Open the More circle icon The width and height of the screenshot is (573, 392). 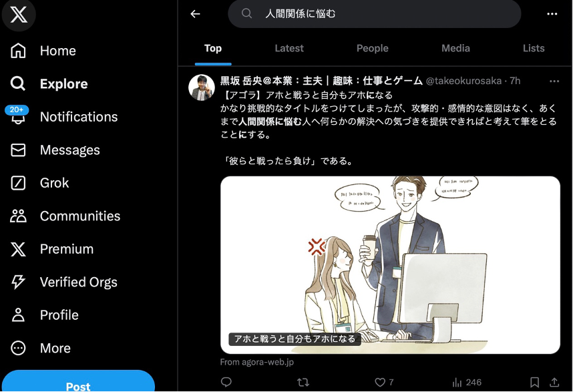[18, 348]
